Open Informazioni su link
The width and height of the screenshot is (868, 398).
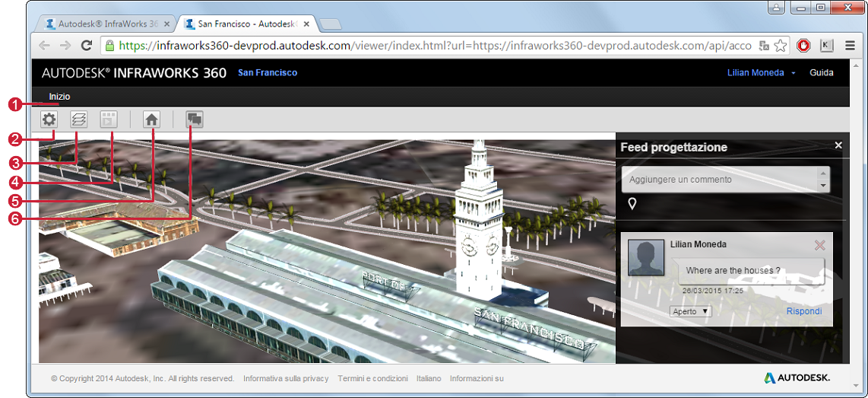pos(477,379)
